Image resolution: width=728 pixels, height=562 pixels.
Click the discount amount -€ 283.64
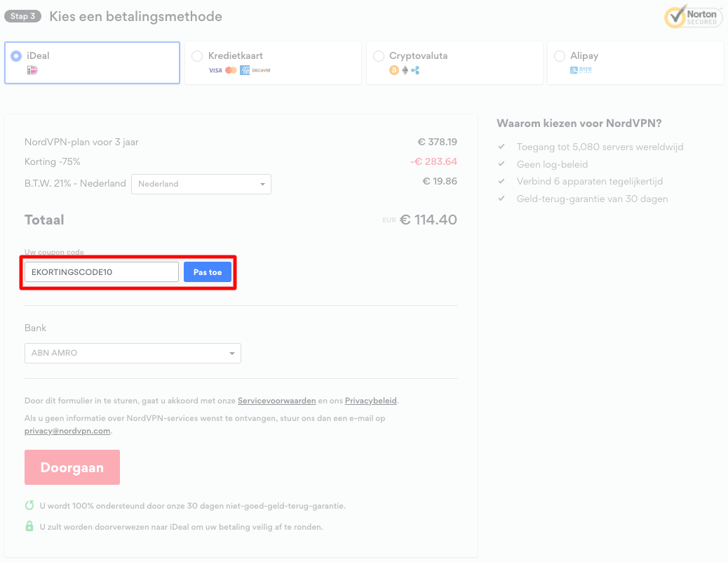433,161
